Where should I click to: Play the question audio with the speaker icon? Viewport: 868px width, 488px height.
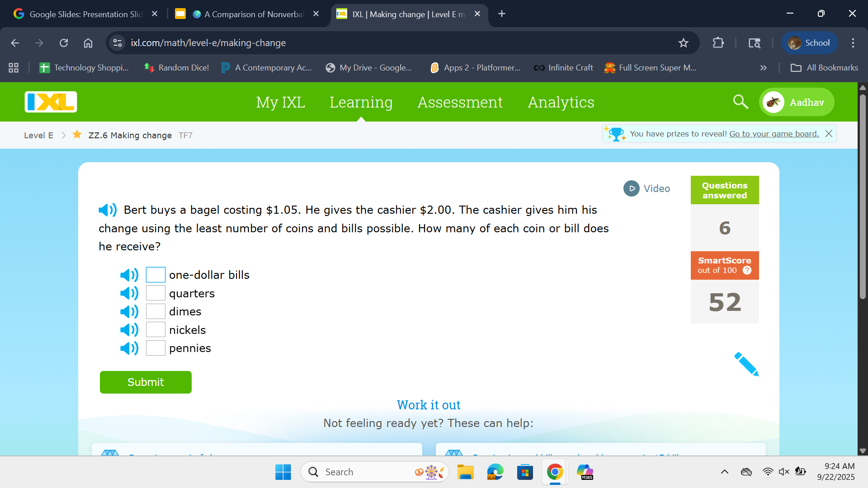click(x=108, y=210)
